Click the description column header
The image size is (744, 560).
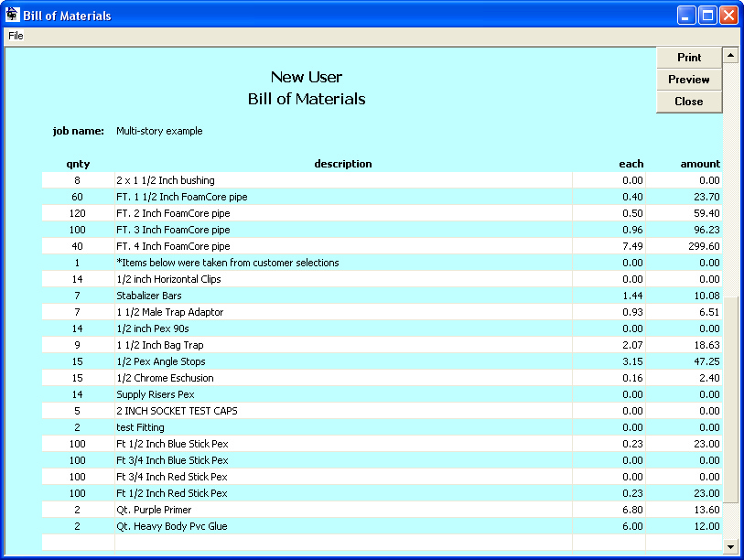point(343,164)
